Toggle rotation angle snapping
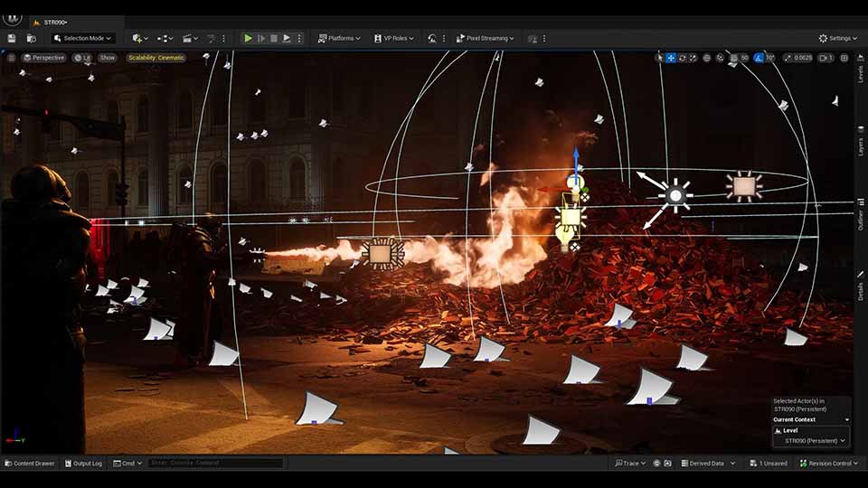The width and height of the screenshot is (868, 488). pos(759,58)
